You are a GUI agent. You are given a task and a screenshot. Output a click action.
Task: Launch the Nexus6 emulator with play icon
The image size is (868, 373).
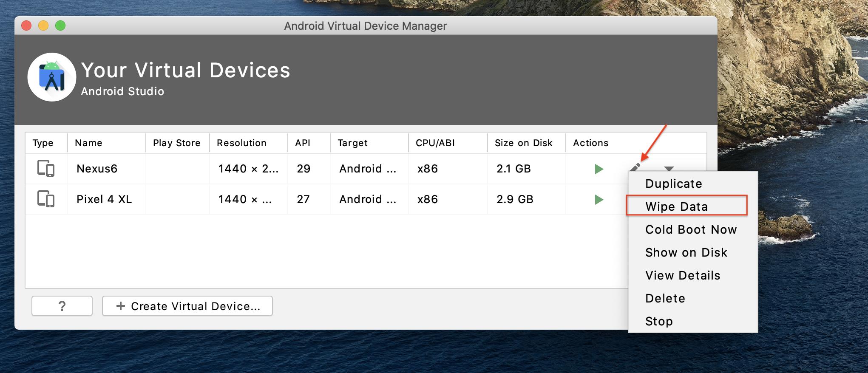click(599, 169)
